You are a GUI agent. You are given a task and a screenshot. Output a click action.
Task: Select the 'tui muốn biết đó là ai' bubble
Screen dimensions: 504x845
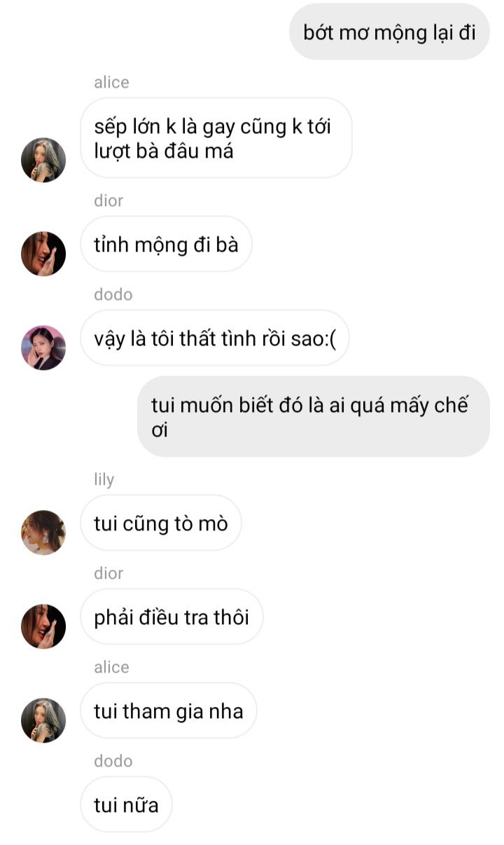click(314, 417)
